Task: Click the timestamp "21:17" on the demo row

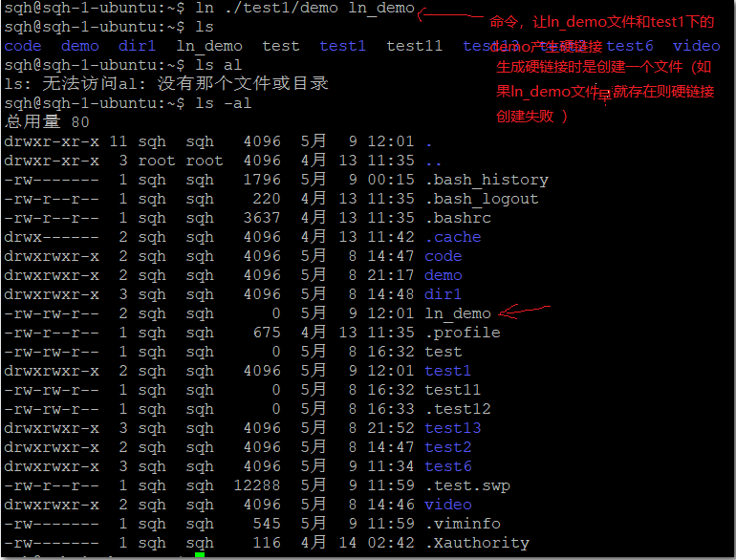Action: pos(391,275)
